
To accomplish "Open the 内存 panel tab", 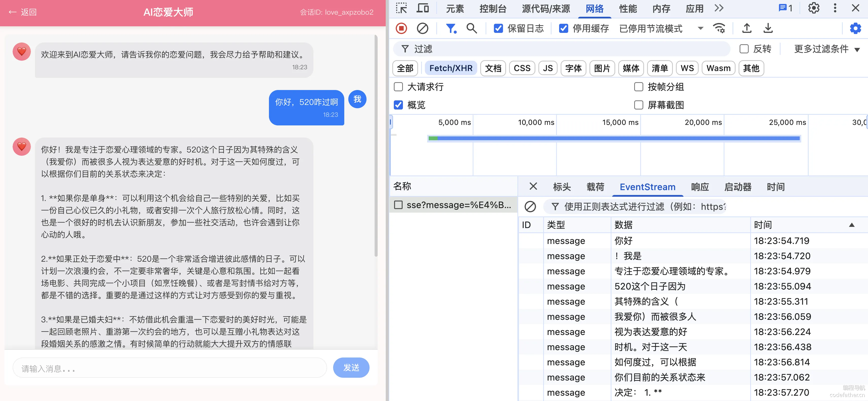I will tap(661, 9).
